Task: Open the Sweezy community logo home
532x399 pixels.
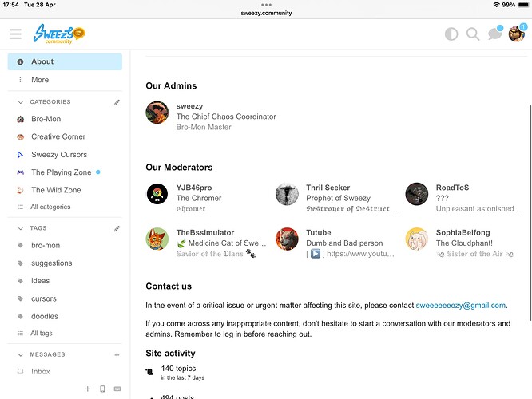Action: pyautogui.click(x=58, y=34)
